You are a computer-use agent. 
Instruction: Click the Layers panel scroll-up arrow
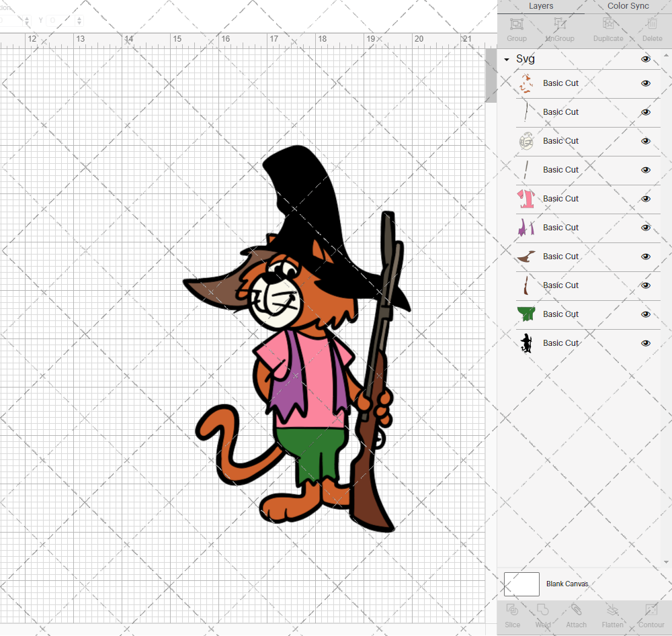pos(665,56)
